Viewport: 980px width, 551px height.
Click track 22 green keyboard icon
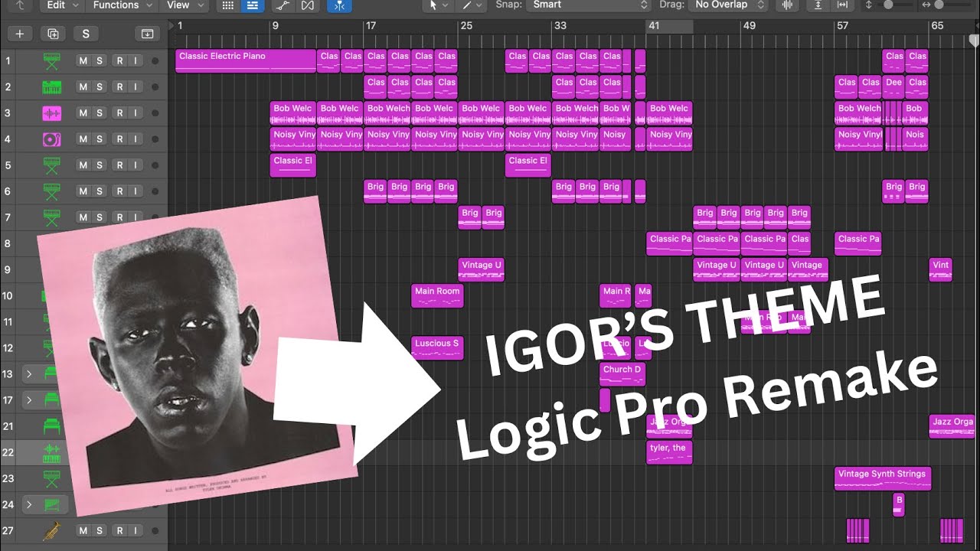pos(51,452)
